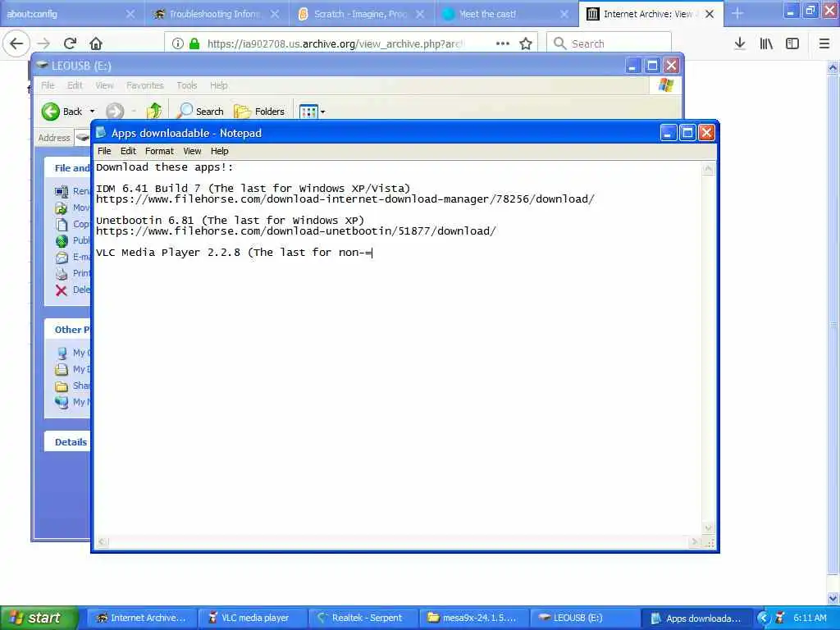Toggle Firefox sidebar icon
Screen dimensions: 840x630
coord(792,43)
